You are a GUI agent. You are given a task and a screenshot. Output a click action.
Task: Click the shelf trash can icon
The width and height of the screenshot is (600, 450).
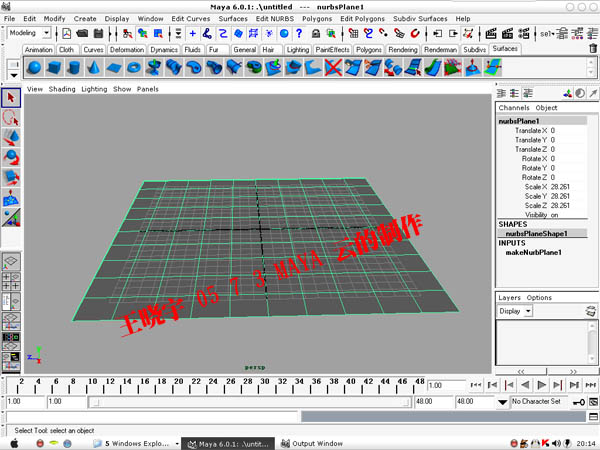click(x=593, y=49)
